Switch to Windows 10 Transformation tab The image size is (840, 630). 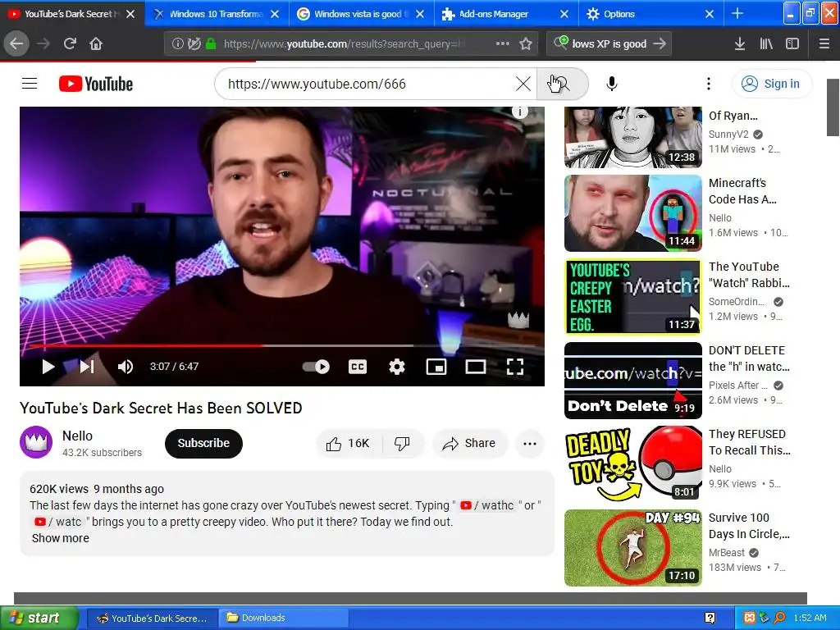coord(217,14)
